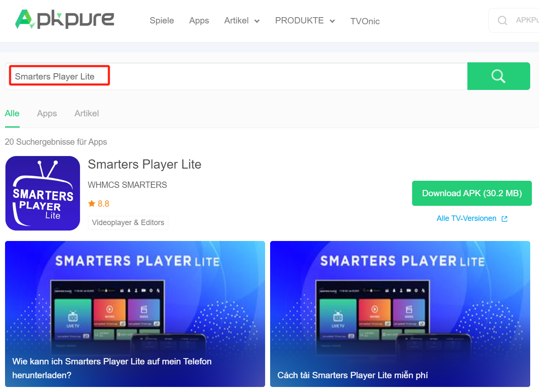Expand the Artikel dropdown in the navigation bar

[242, 20]
